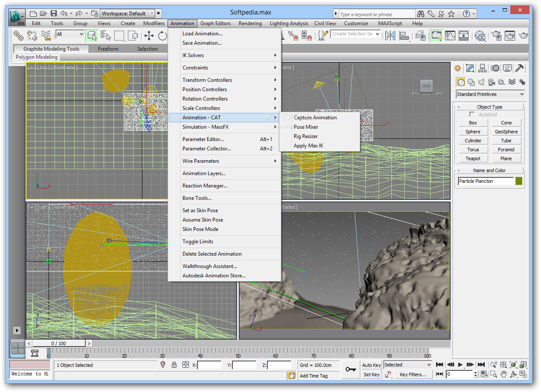Create a Teapot primitive
This screenshot has height=392, width=541.
(473, 159)
